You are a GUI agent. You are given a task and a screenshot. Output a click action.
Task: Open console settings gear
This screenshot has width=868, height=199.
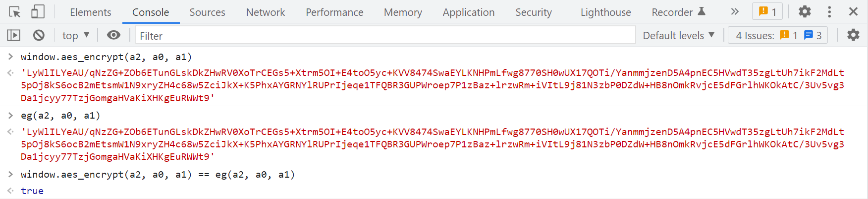click(853, 35)
